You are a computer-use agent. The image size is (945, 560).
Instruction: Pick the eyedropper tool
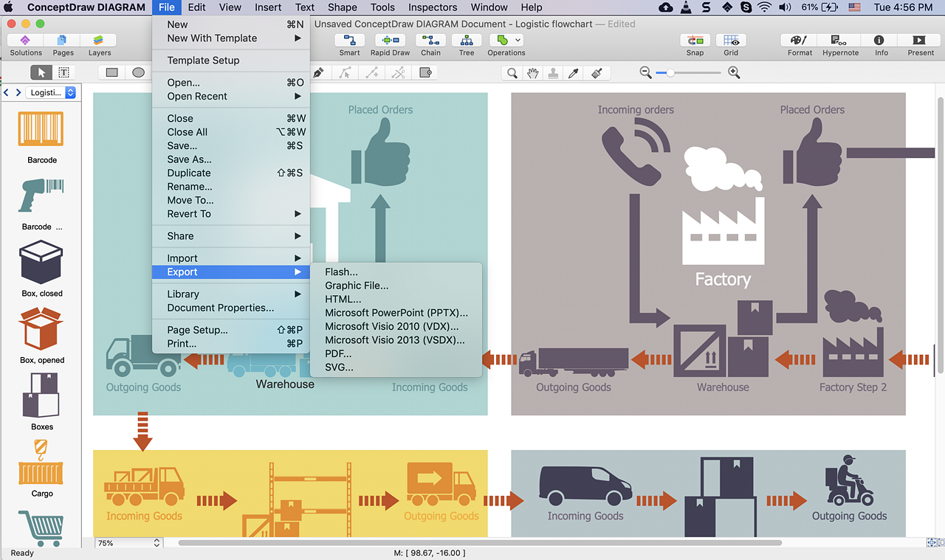pyautogui.click(x=574, y=72)
